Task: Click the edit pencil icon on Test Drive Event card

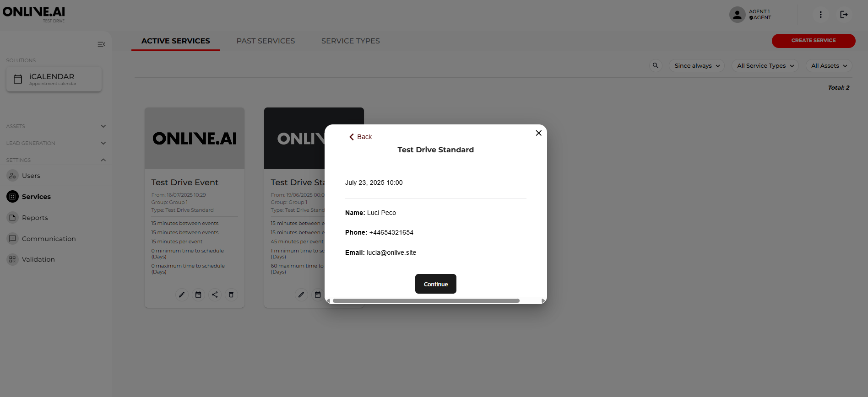Action: point(182,295)
